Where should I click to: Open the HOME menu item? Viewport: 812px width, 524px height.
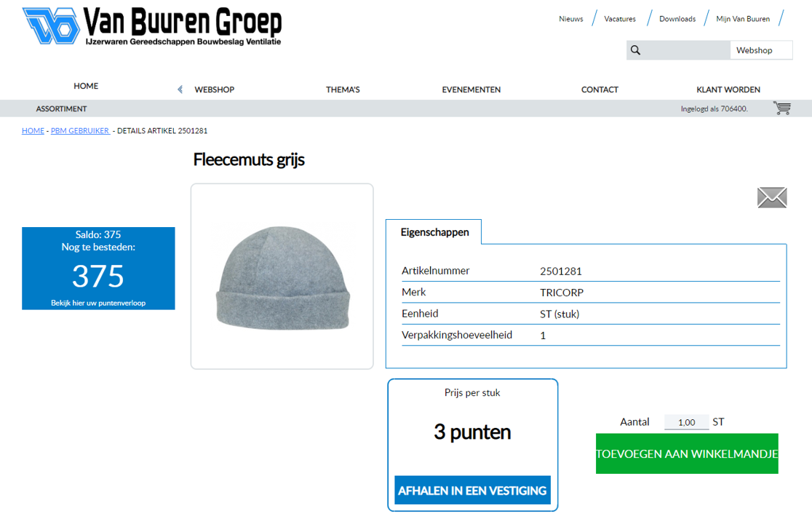86,86
